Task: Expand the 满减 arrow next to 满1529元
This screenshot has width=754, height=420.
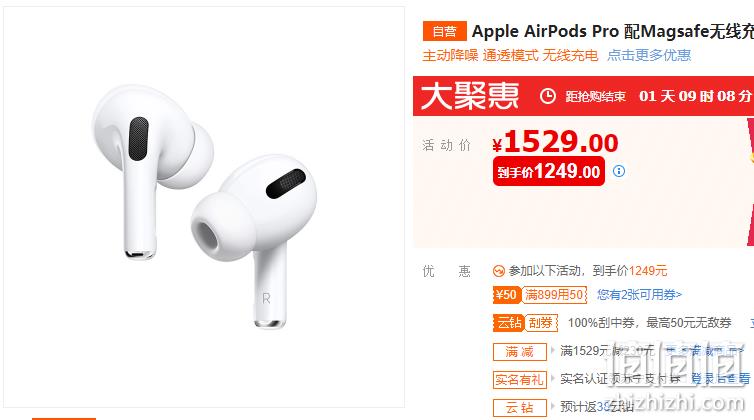Action: coord(553,350)
